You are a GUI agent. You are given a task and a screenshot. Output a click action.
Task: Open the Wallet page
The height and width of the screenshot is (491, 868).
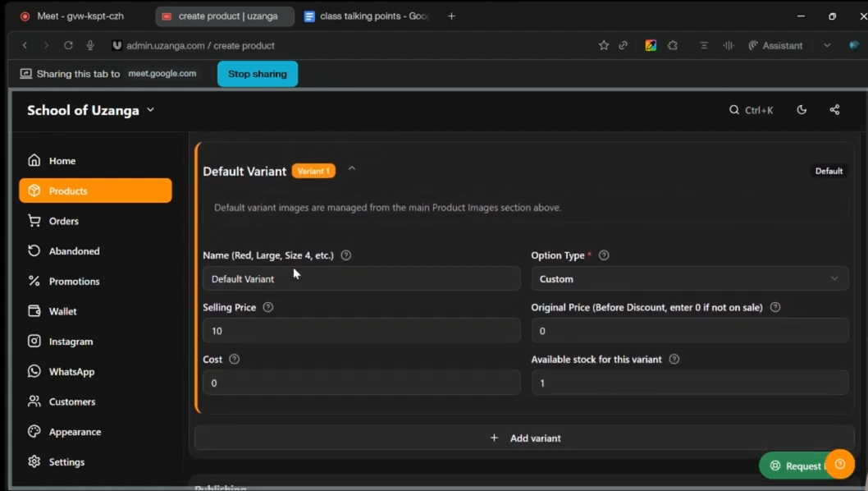pyautogui.click(x=95, y=311)
